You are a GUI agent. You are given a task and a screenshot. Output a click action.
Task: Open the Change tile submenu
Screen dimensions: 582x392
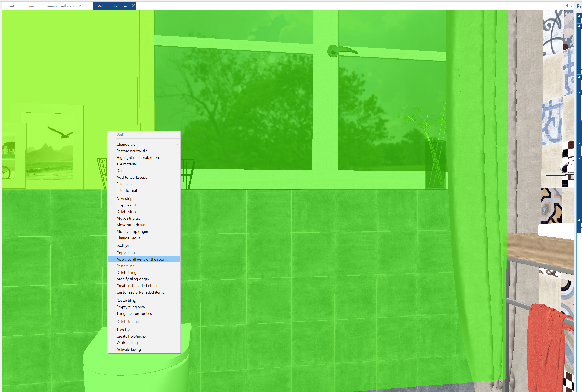tap(144, 144)
